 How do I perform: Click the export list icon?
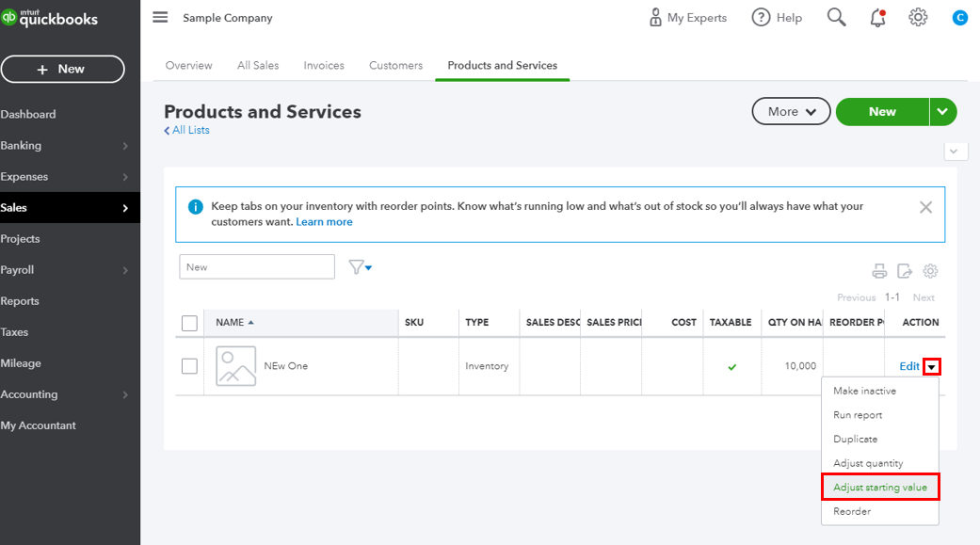click(x=905, y=271)
